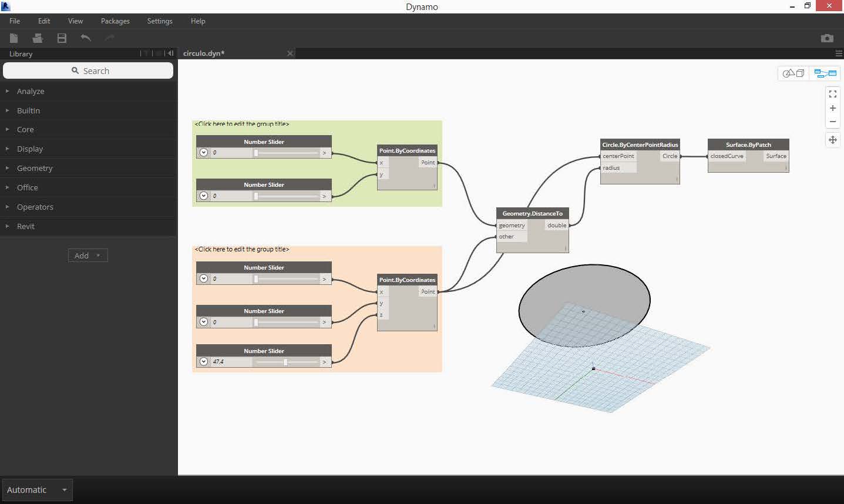The width and height of the screenshot is (844, 504).
Task: Click the Add button in Library
Action: (x=88, y=256)
